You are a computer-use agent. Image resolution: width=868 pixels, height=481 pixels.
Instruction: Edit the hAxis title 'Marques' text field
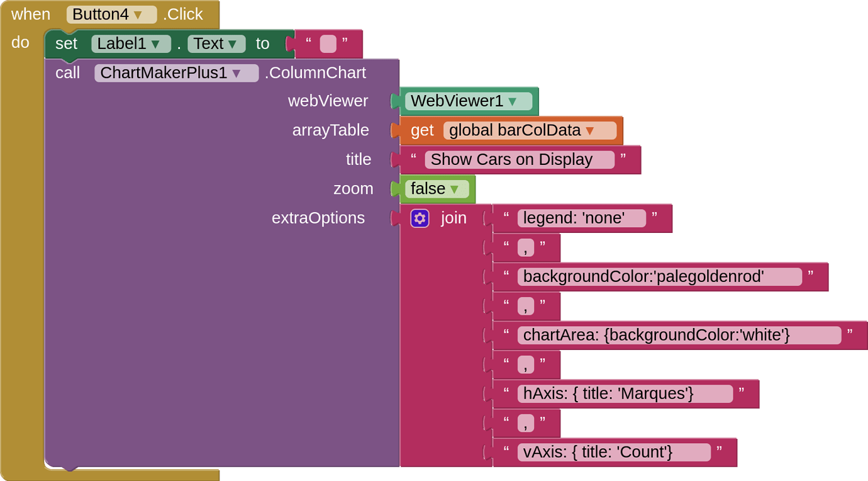(625, 394)
